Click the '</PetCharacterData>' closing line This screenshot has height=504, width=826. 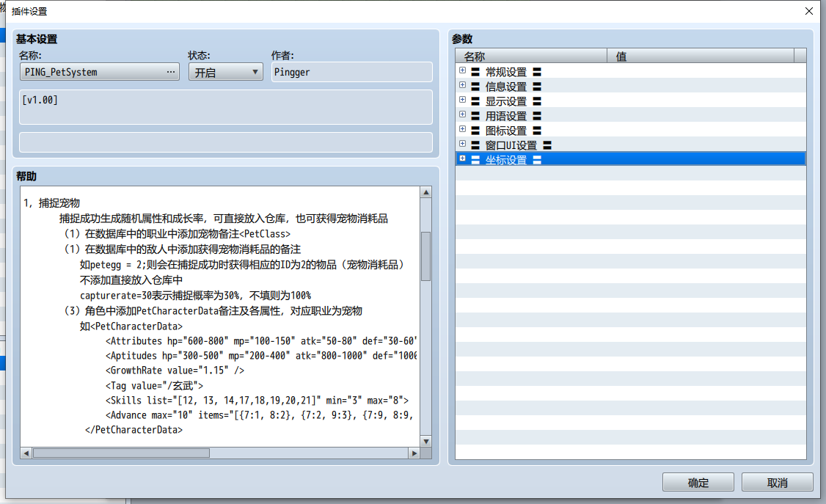tap(134, 430)
